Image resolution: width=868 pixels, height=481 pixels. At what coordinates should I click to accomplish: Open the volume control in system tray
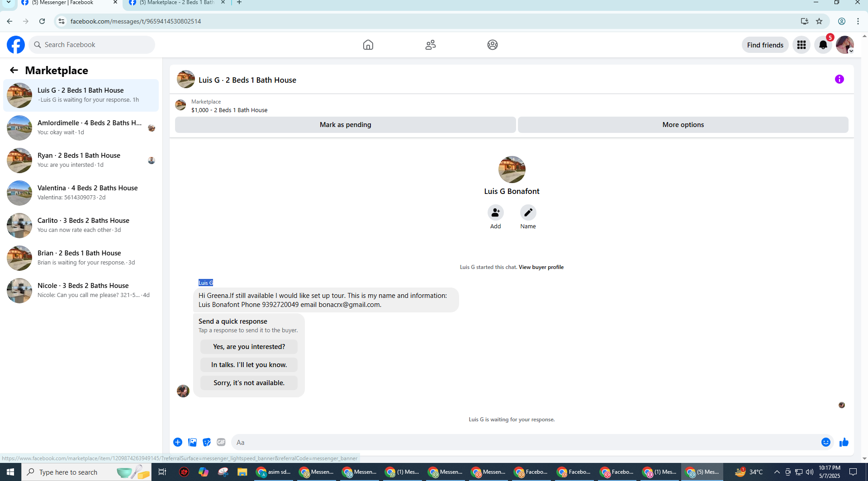pos(810,472)
